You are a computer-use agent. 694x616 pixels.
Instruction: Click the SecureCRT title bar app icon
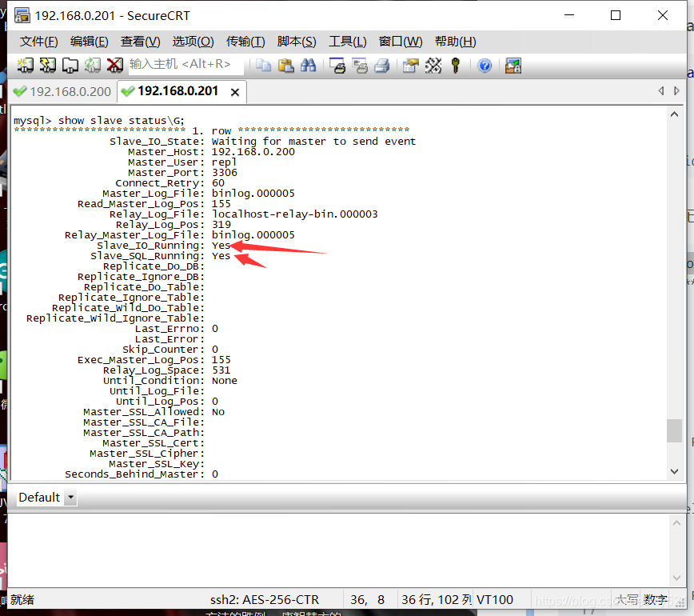click(x=22, y=15)
